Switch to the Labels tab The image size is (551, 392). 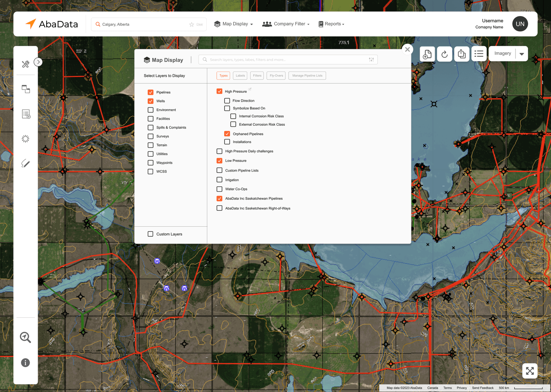point(240,75)
